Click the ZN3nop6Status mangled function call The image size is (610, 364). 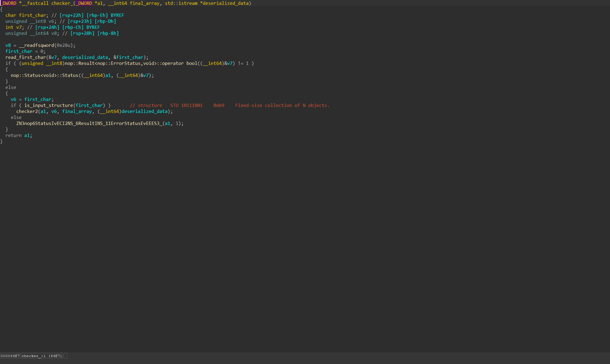(x=89, y=123)
